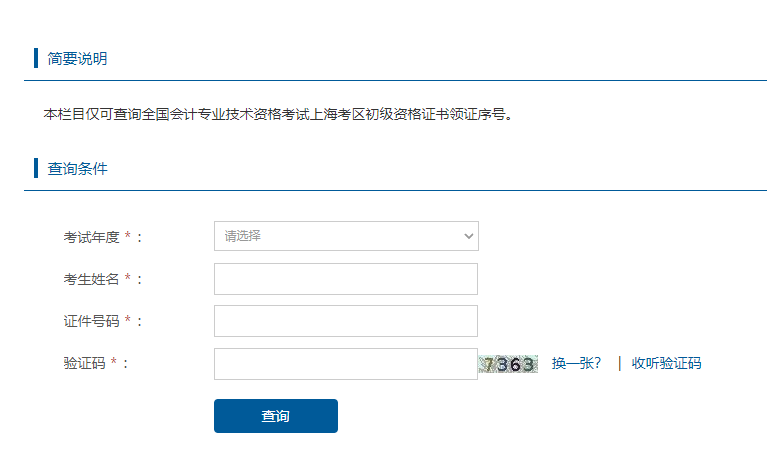Click the blue bar icon beside 查询条件
Viewport: 767px width, 473px height.
36,168
